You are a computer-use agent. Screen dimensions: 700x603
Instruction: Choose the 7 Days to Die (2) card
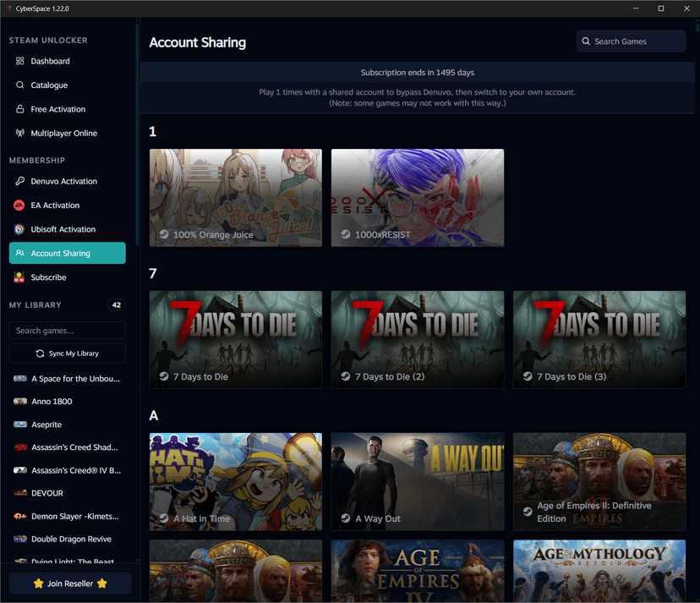(417, 339)
